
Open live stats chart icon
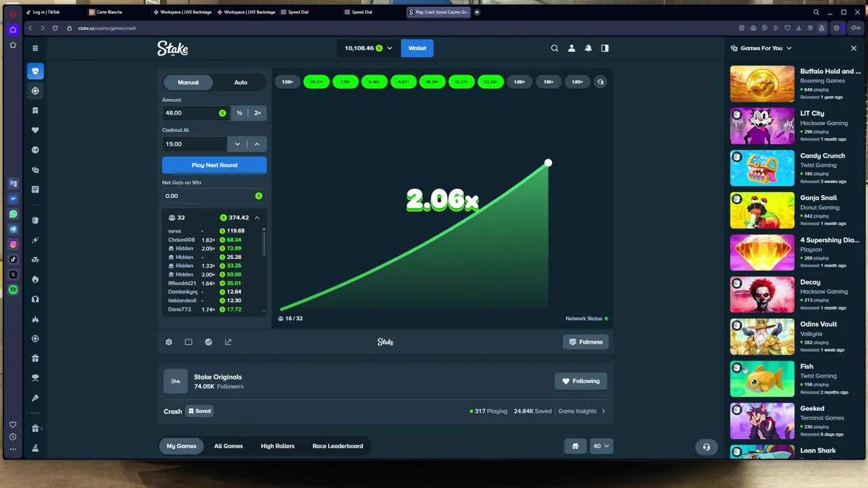pos(208,342)
